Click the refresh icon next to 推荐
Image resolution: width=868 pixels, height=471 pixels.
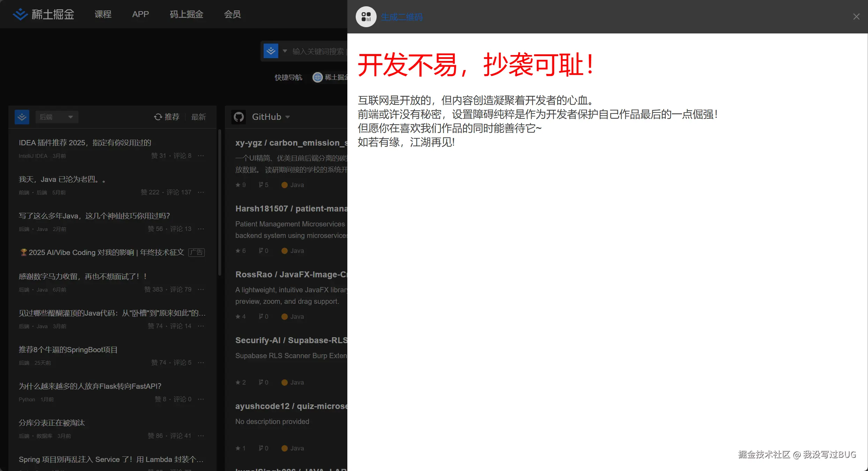click(158, 117)
